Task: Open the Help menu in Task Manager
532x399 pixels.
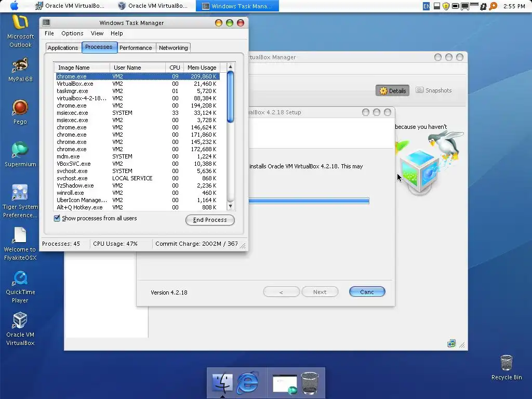Action: [x=117, y=33]
